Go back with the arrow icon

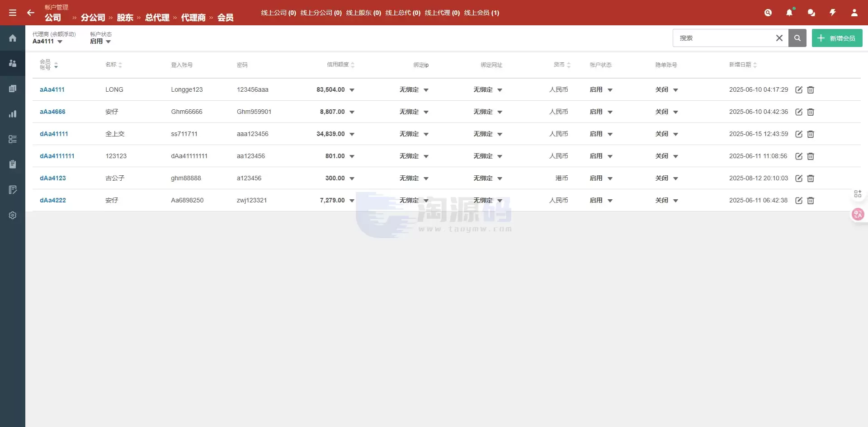click(x=31, y=13)
